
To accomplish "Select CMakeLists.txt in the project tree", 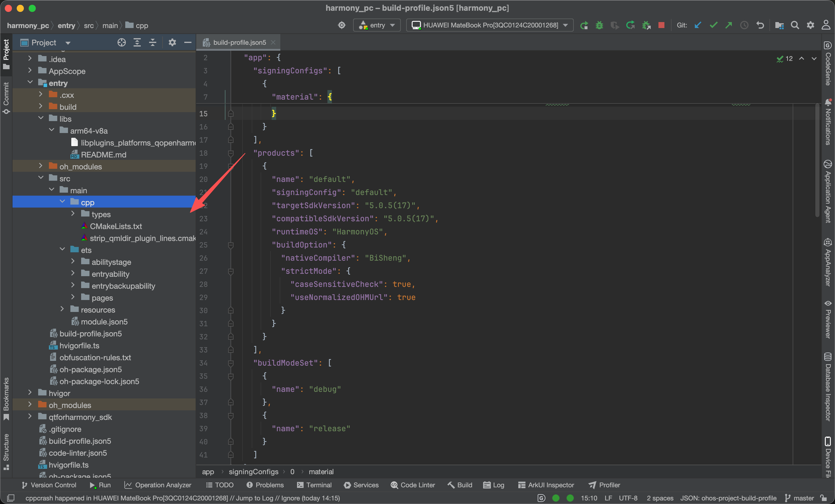I will click(x=116, y=226).
